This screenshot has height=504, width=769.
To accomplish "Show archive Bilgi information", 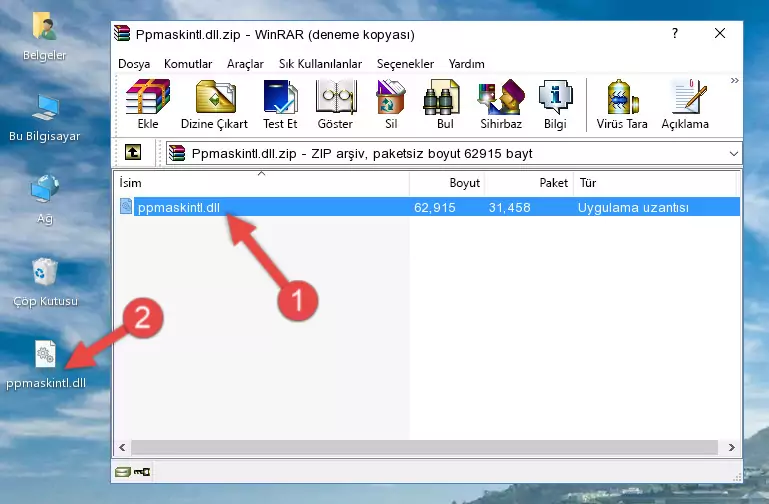I will click(x=555, y=104).
